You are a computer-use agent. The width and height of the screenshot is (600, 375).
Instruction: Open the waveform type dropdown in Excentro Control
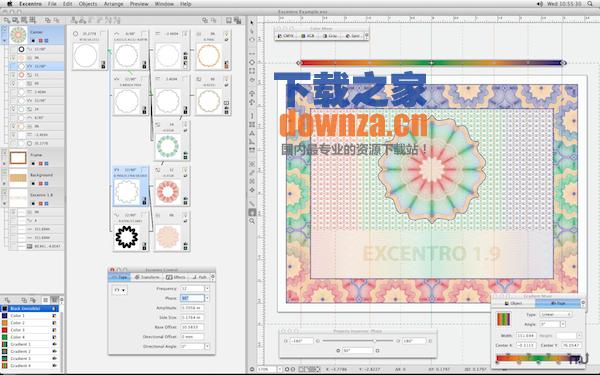[119, 290]
